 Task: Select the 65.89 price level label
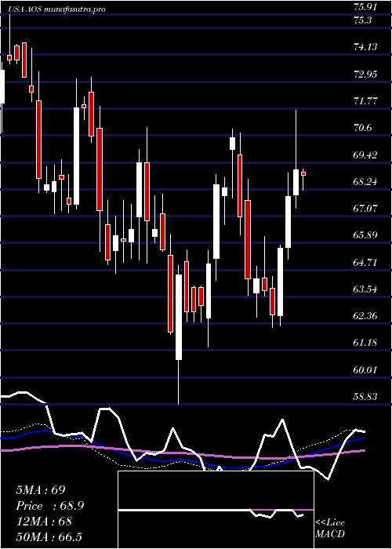(365, 235)
